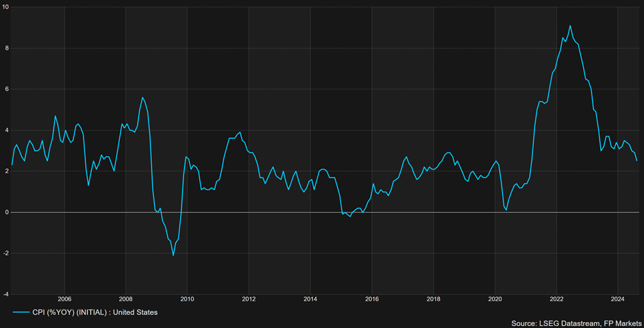Click the legend label CPI (%YOY) United States
This screenshot has width=644, height=328.
[95, 312]
